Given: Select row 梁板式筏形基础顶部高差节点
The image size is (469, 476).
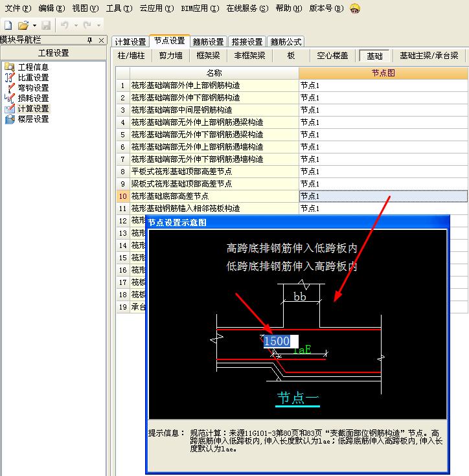Looking at the screenshot, I should (x=214, y=184).
